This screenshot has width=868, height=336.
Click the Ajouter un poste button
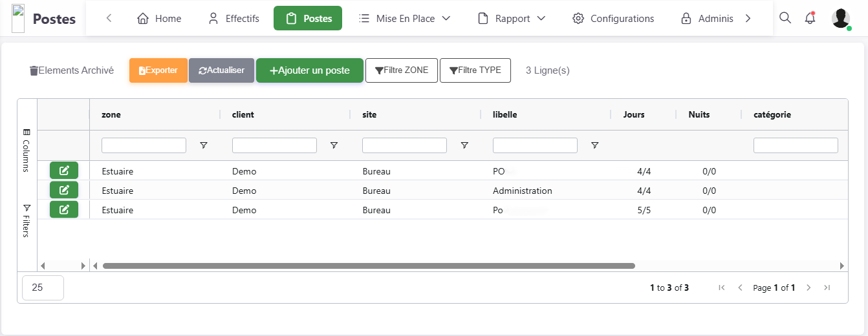tap(309, 70)
